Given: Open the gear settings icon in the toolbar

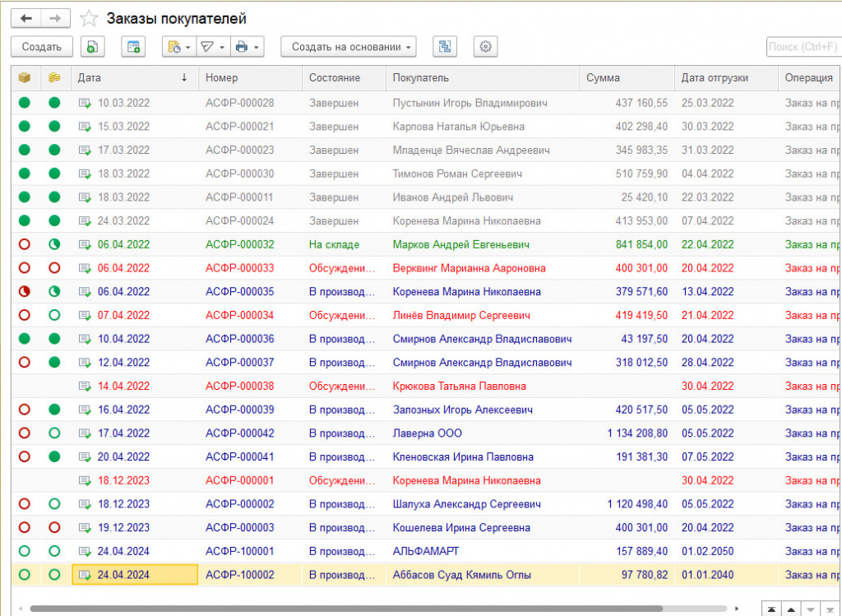Looking at the screenshot, I should [x=485, y=47].
